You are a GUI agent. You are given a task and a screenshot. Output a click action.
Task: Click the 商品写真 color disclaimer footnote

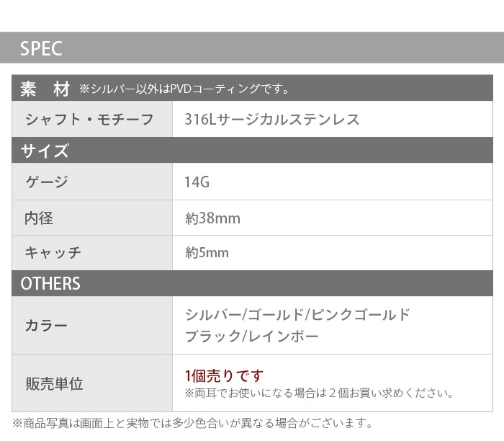[193, 423]
